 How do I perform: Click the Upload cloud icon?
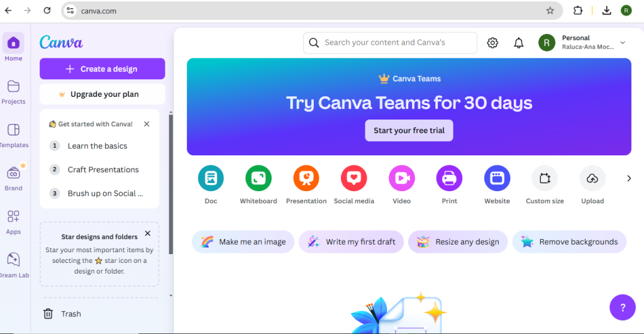(x=592, y=178)
